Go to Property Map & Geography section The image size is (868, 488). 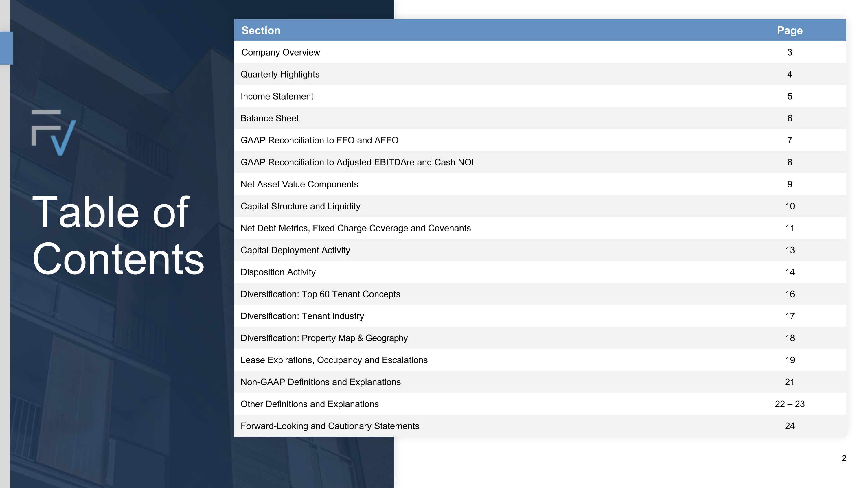click(x=324, y=338)
